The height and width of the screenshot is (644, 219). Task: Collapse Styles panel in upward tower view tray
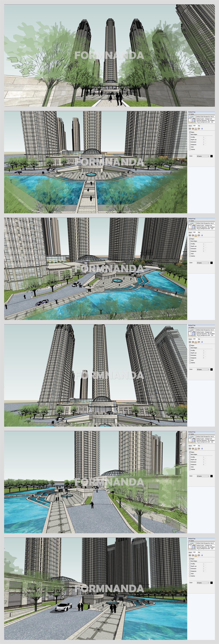pos(189,327)
